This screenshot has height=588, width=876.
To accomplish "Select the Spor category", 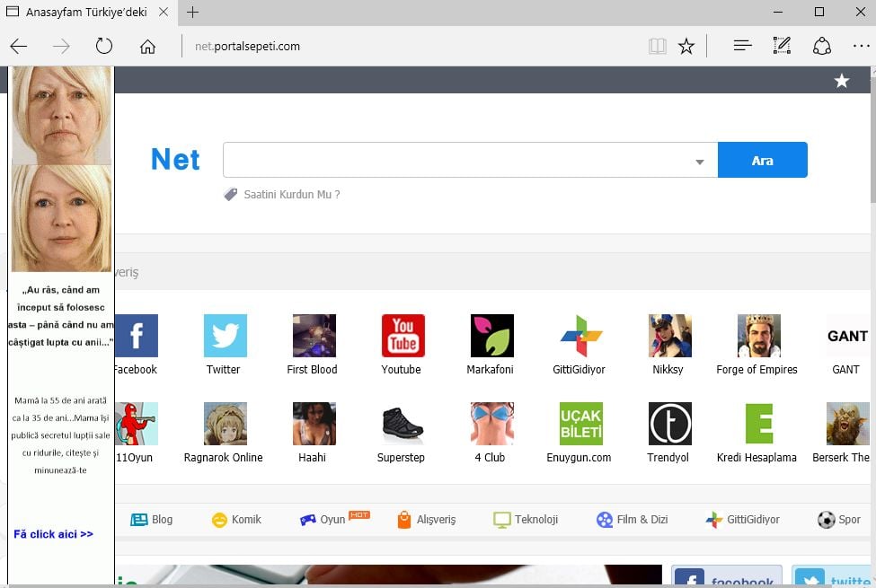I will coord(839,519).
